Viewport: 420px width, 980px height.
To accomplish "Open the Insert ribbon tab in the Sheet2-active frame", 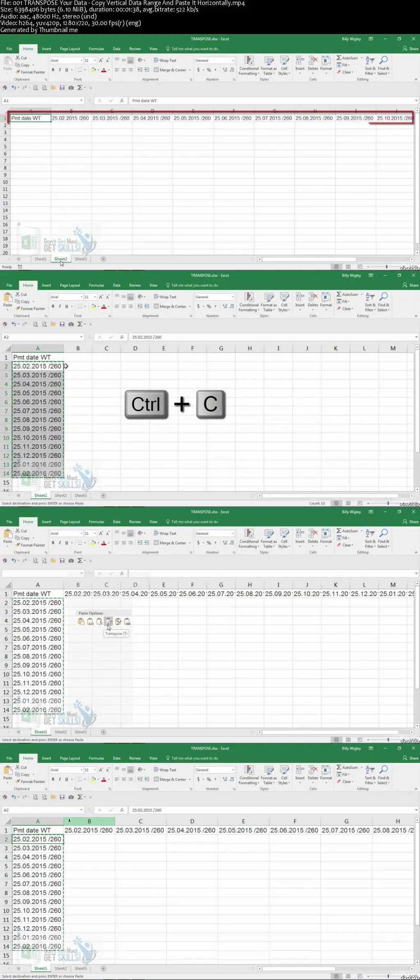I will 46,49.
